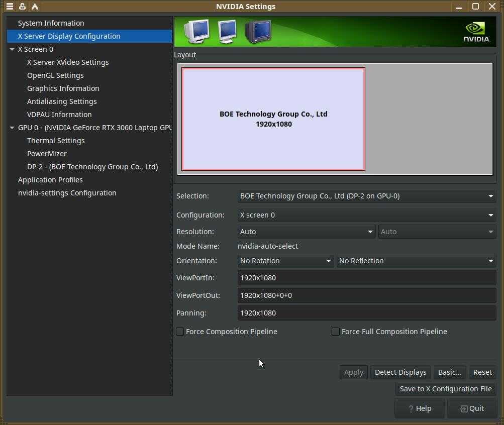Image resolution: width=504 pixels, height=425 pixels.
Task: Open X Server XVideo Settings
Action: [89, 62]
